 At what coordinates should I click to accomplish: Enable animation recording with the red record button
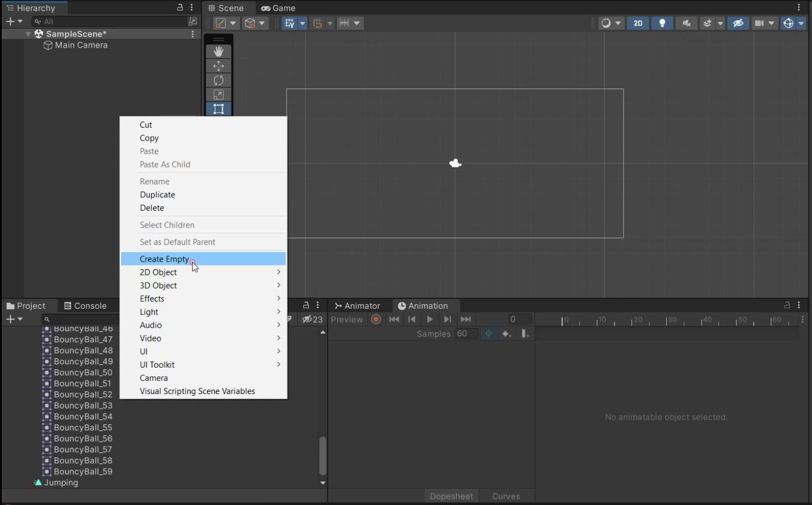376,319
